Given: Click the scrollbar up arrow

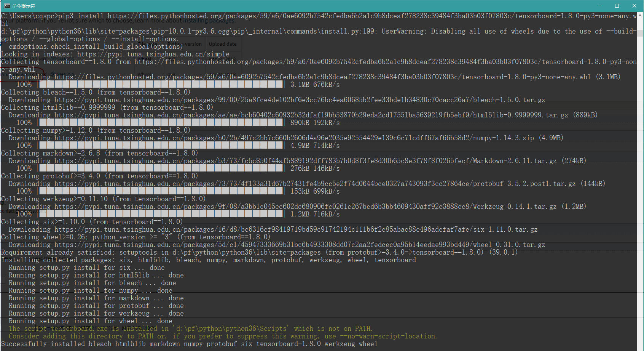Looking at the screenshot, I should 640,15.
